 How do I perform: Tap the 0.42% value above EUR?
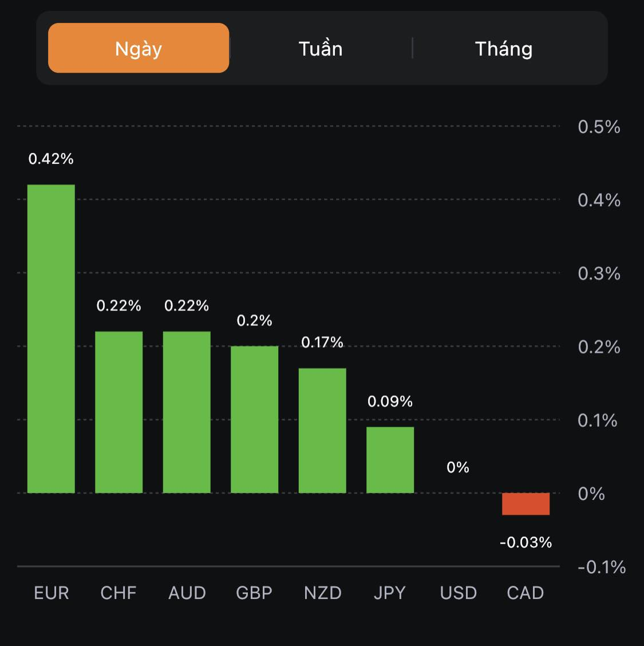(51, 159)
